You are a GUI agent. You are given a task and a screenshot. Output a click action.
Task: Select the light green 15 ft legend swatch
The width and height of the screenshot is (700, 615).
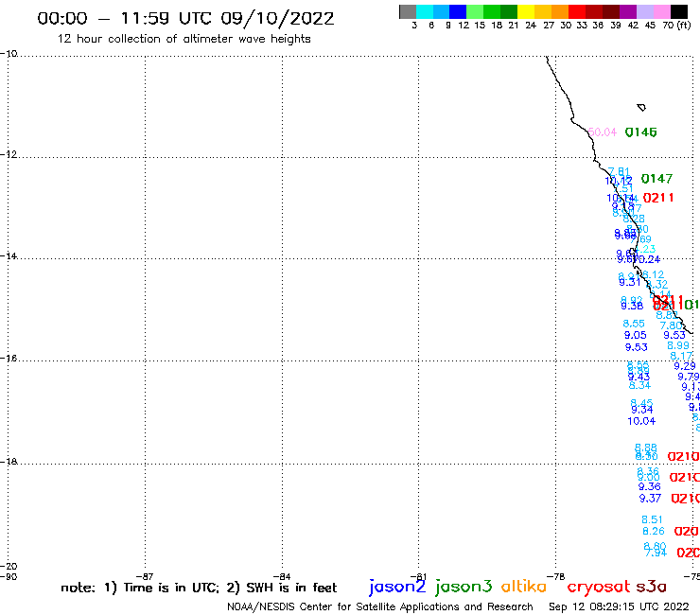coord(475,11)
